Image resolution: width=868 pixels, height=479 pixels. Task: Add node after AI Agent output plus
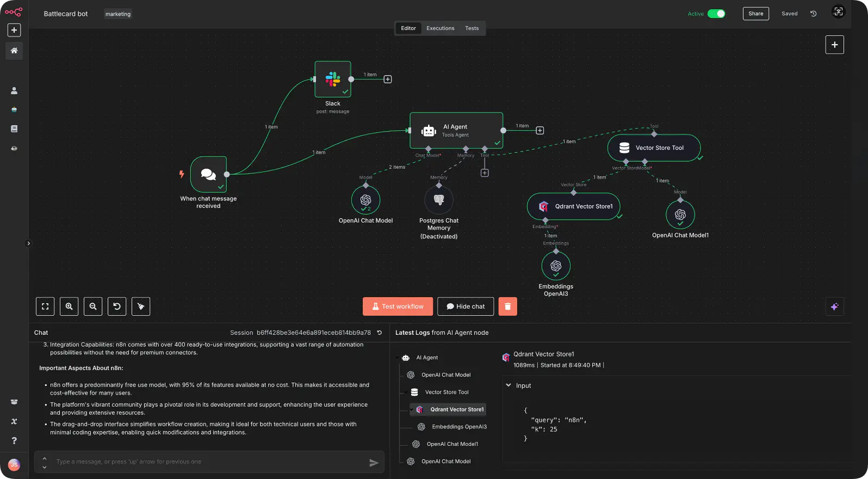(540, 131)
